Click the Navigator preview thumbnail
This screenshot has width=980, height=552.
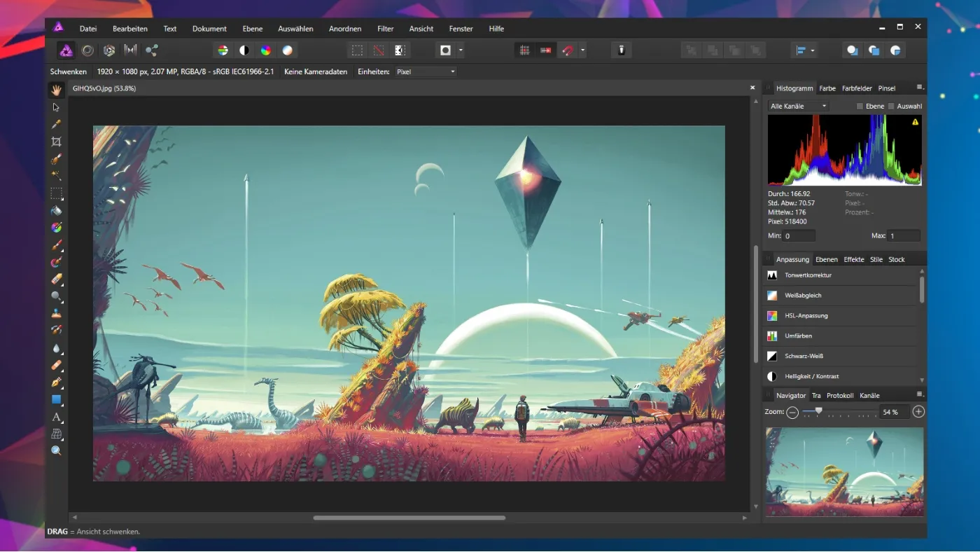844,471
